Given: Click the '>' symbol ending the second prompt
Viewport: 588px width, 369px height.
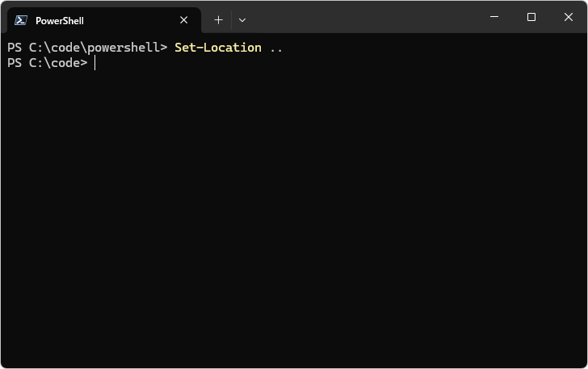Looking at the screenshot, I should [84, 63].
